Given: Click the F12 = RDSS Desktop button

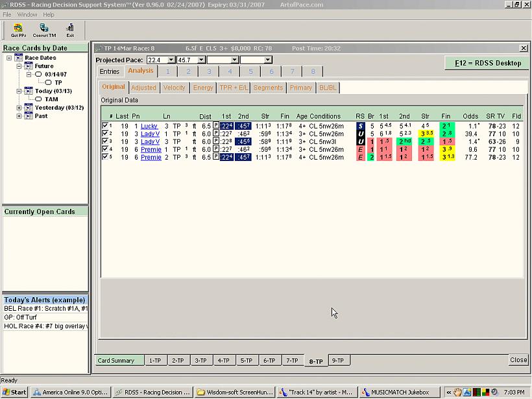Looking at the screenshot, I should point(487,63).
